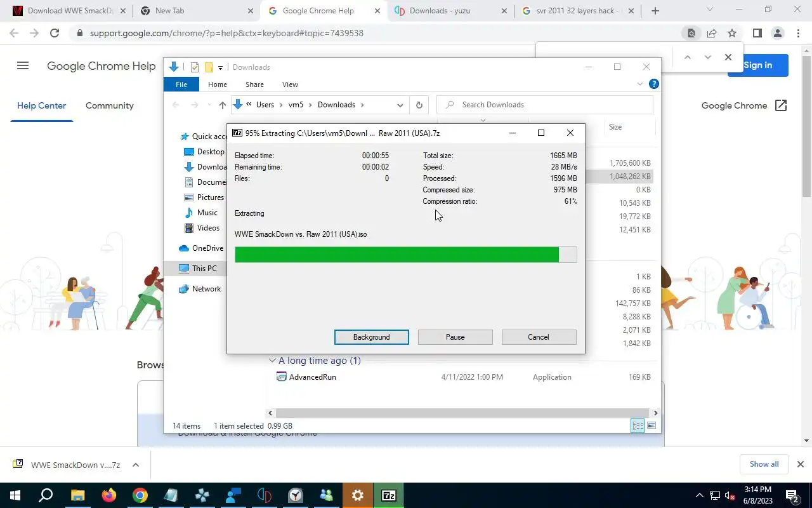Open Chrome tab search dropdown
Image resolution: width=812 pixels, height=508 pixels.
[x=710, y=10]
